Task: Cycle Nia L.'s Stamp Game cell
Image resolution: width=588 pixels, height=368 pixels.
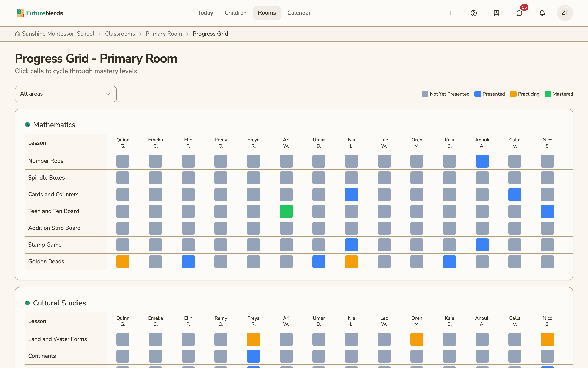Action: pos(351,245)
